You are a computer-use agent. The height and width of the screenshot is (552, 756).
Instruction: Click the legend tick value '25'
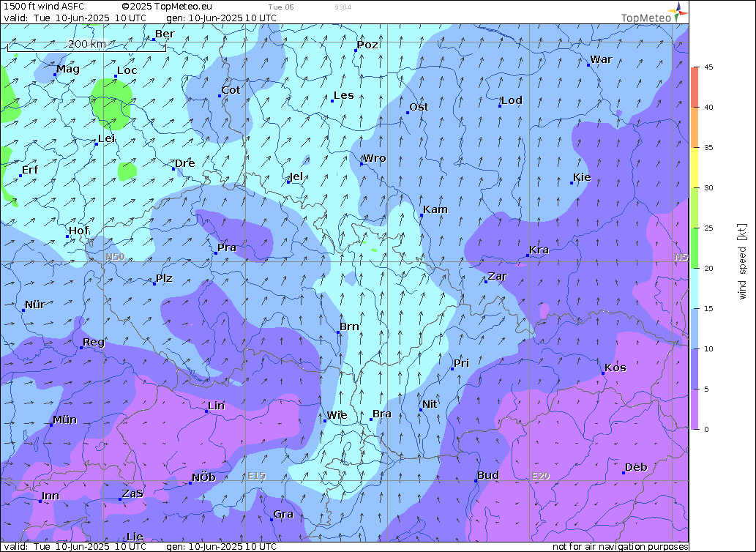click(x=708, y=228)
